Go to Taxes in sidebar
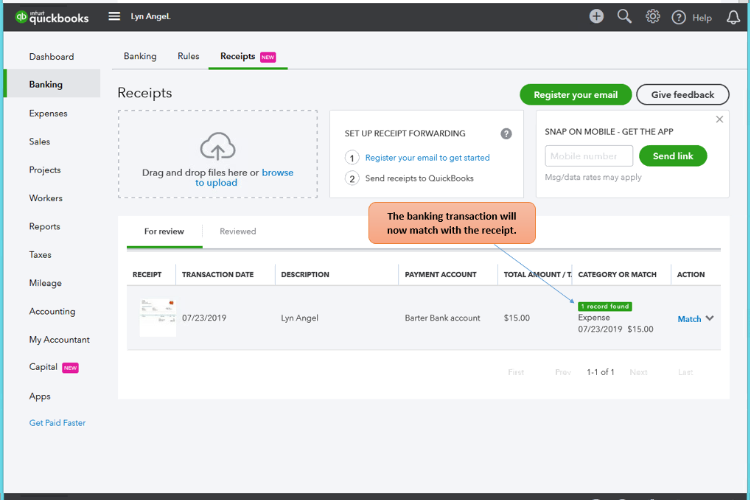The image size is (750, 500). [x=40, y=255]
